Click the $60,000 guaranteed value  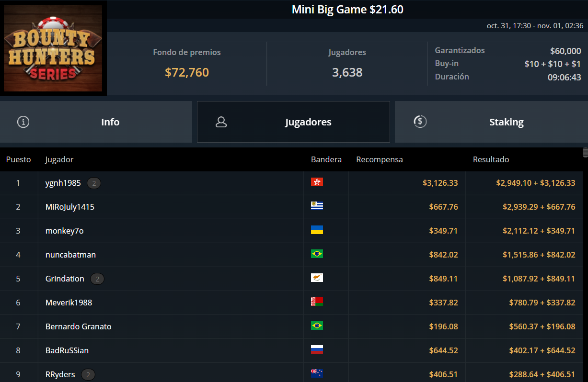pos(565,51)
